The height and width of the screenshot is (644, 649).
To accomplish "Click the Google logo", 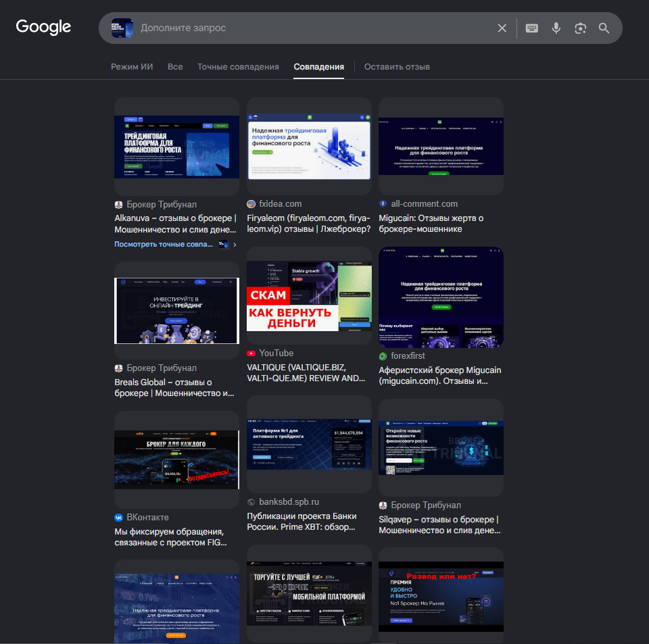I will pyautogui.click(x=43, y=27).
